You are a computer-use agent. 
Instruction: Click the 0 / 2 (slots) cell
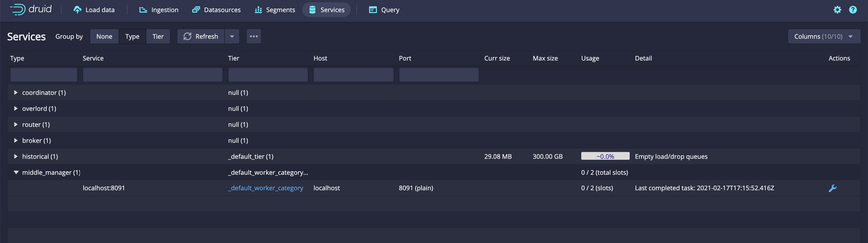(597, 188)
